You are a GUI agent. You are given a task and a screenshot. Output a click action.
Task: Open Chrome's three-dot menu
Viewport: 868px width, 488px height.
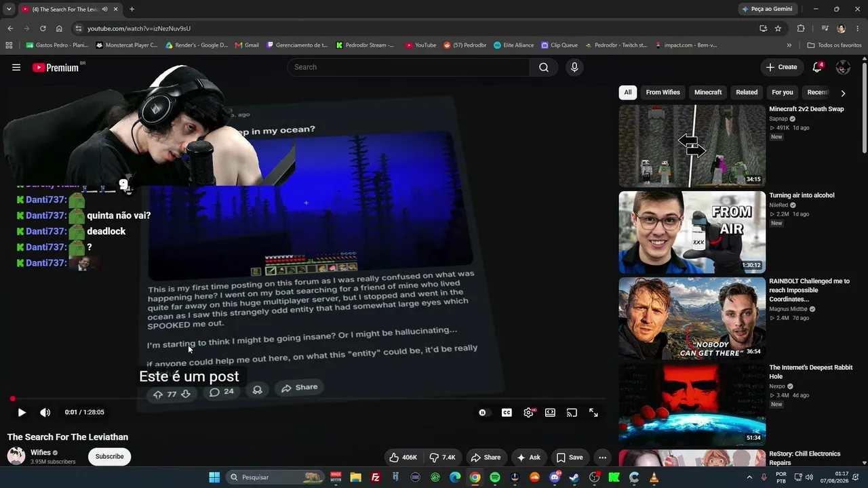tap(857, 28)
